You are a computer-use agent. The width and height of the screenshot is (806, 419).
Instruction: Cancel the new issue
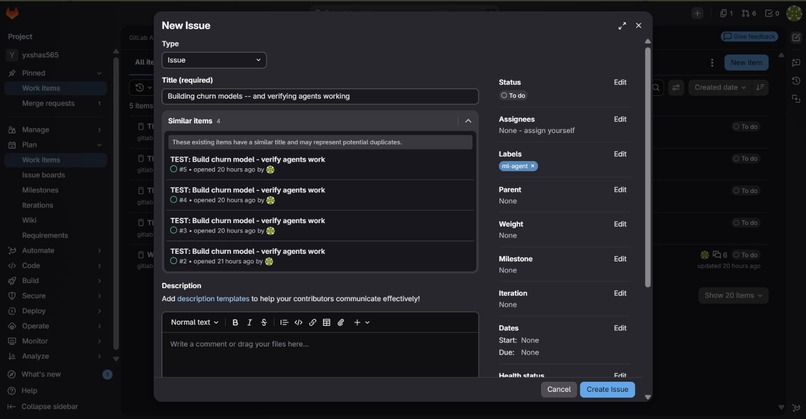[559, 390]
